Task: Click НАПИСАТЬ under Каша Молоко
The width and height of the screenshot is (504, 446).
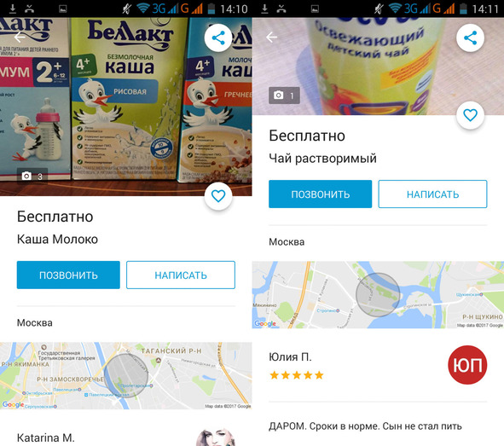Action: click(181, 275)
